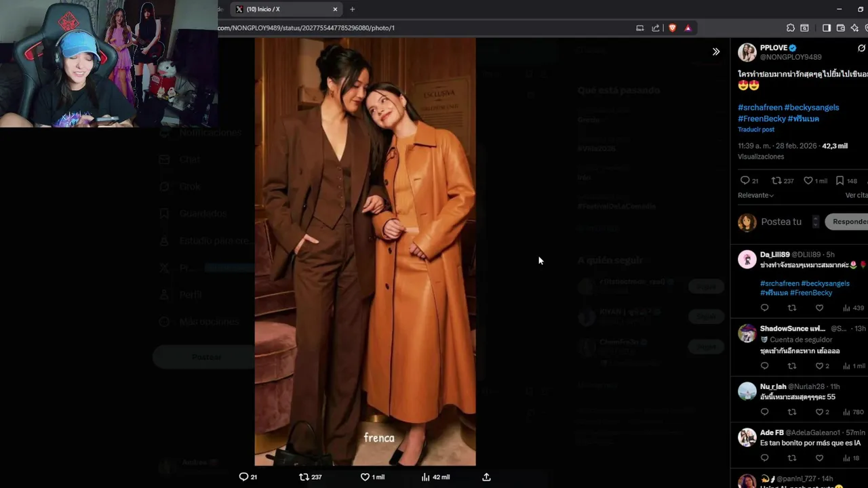Image resolution: width=868 pixels, height=488 pixels.
Task: Open Leo AI sparkle icon
Action: point(854,28)
